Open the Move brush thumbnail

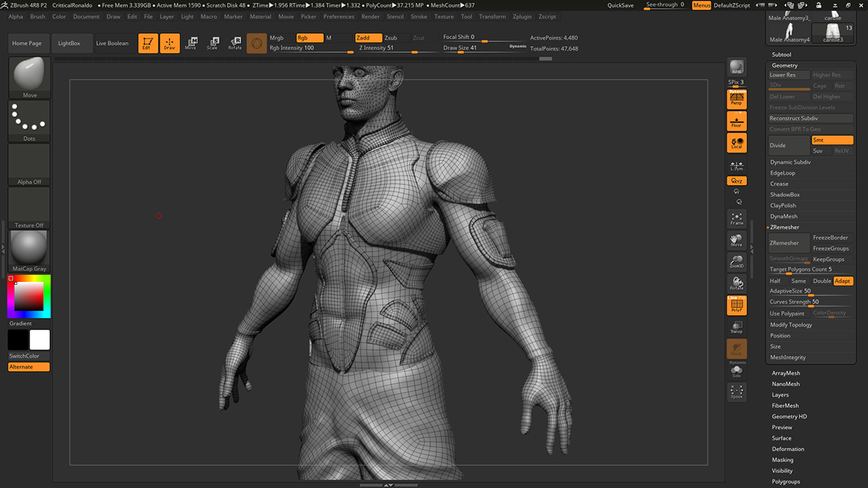30,77
